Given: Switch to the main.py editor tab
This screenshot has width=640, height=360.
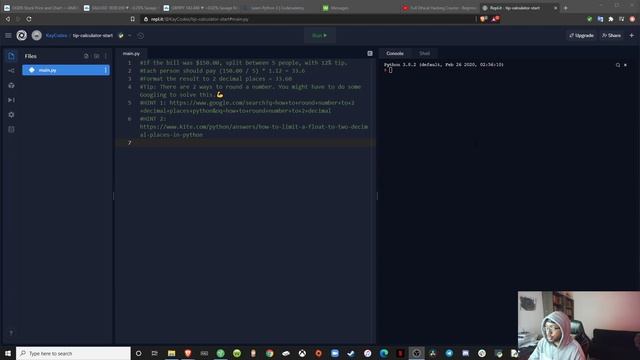Looking at the screenshot, I should click(131, 53).
